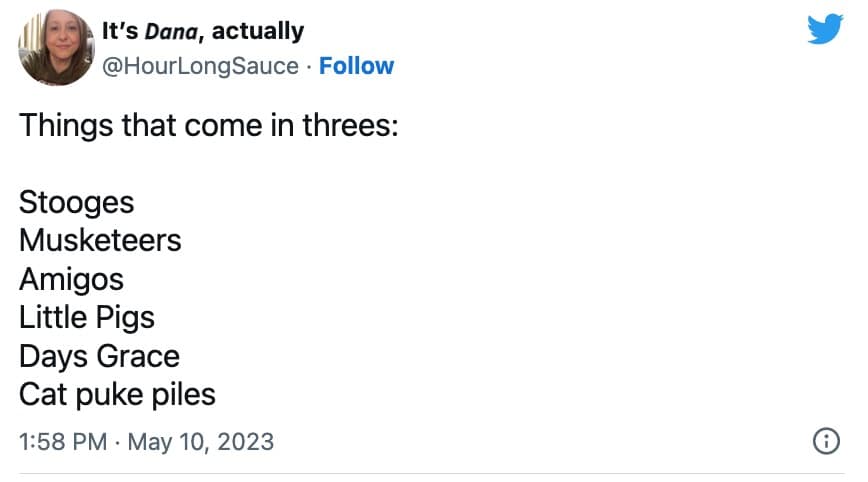
Task: Click the word "Musketeers" in the tweet
Action: 100,241
